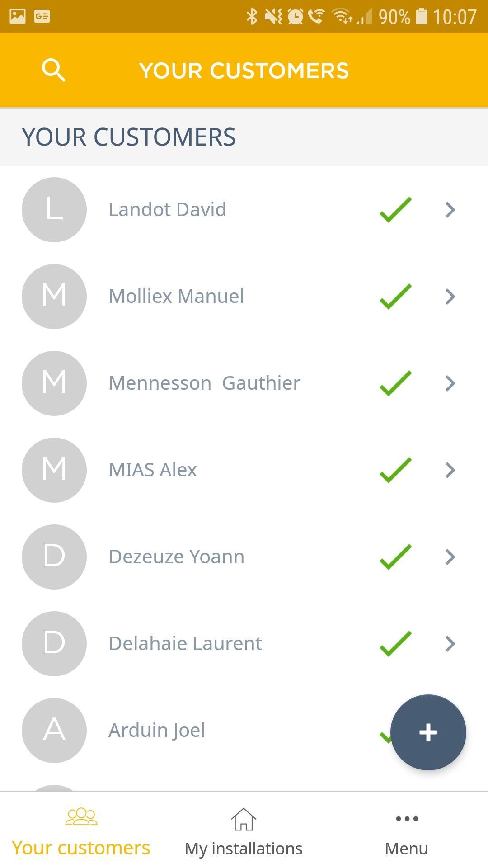Open the Delahaie Laurent customer name
This screenshot has width=488, height=868.
185,643
